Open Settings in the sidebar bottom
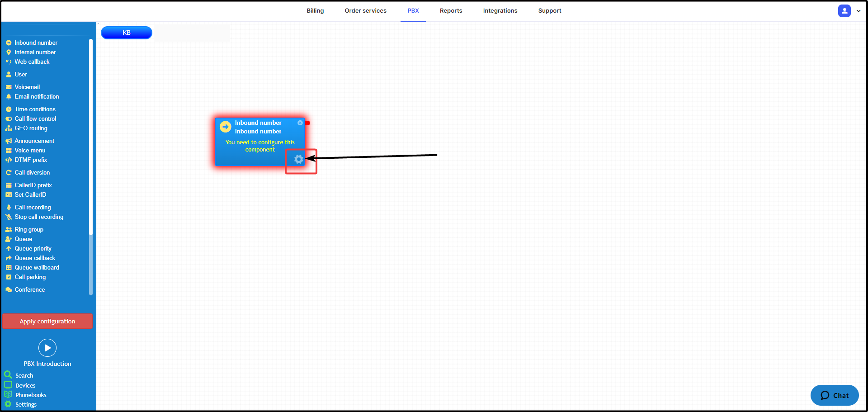The height and width of the screenshot is (412, 868). 26,404
